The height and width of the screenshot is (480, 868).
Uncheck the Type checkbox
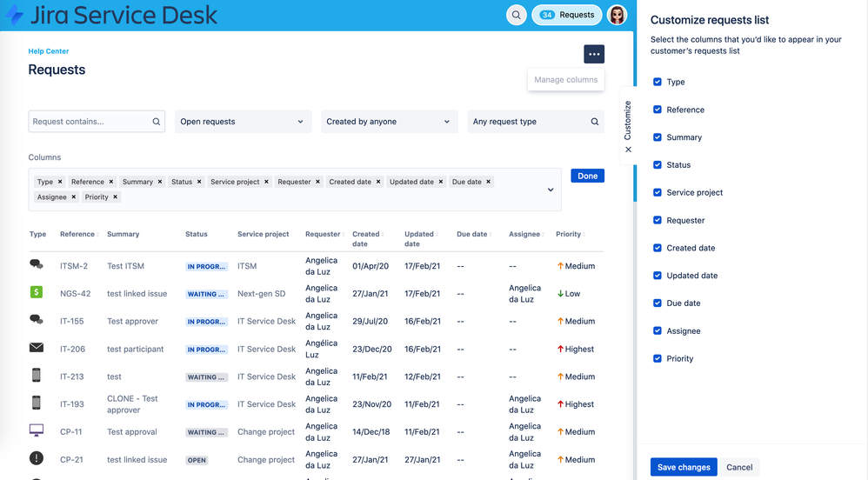click(x=658, y=82)
